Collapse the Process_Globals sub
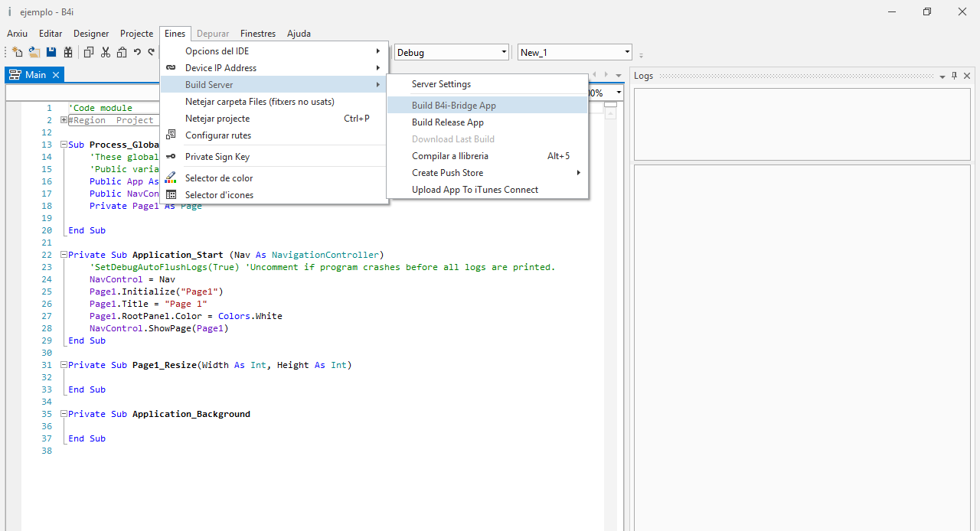The image size is (980, 531). (x=64, y=145)
